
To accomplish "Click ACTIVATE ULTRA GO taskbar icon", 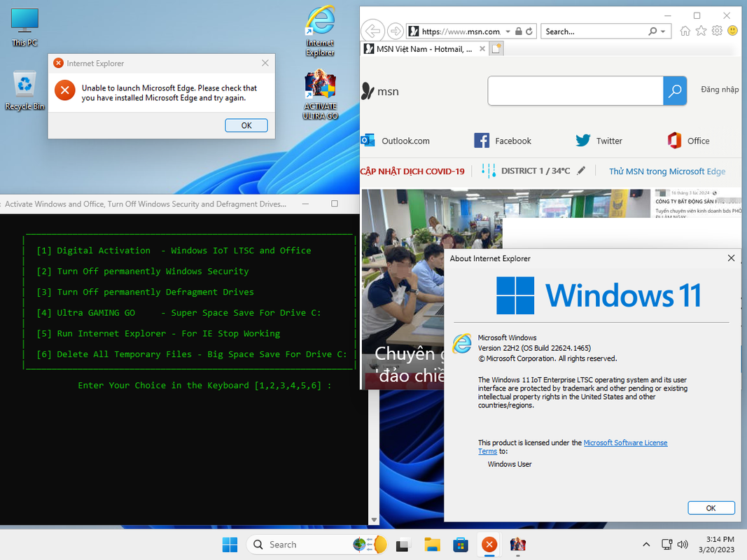I will coord(518,545).
